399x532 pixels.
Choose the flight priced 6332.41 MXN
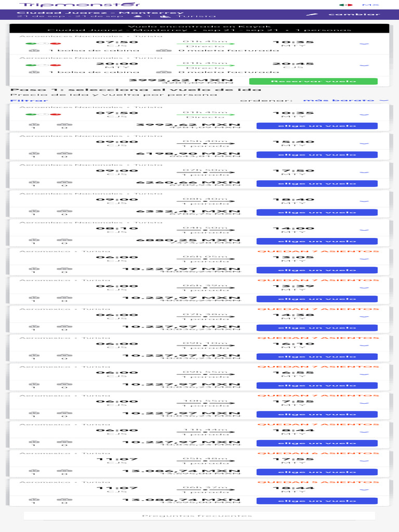coord(316,212)
